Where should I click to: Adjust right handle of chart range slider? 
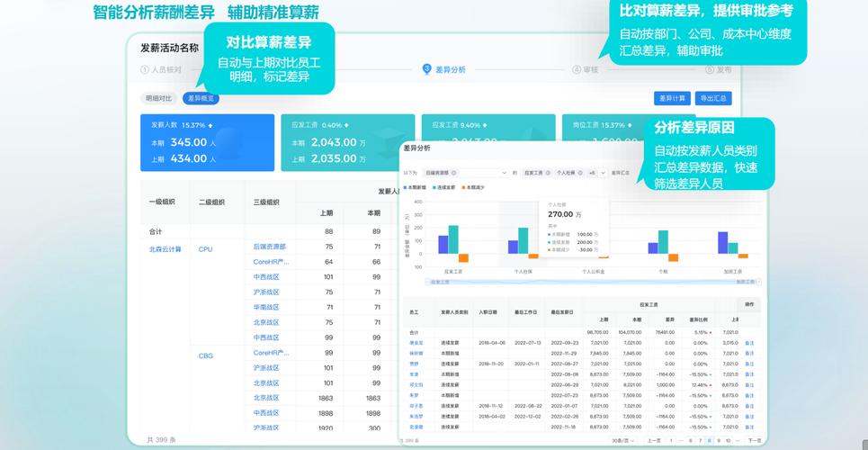pyautogui.click(x=759, y=282)
